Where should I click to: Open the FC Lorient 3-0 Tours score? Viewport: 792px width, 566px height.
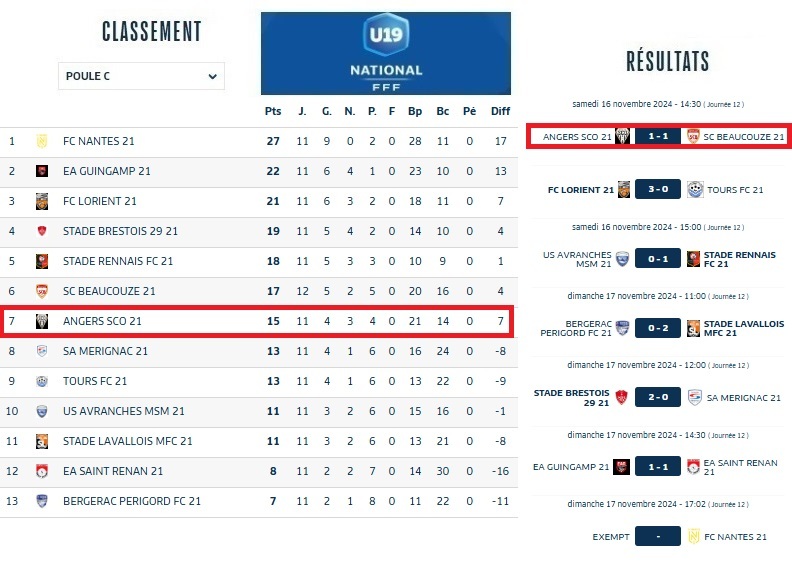[657, 190]
